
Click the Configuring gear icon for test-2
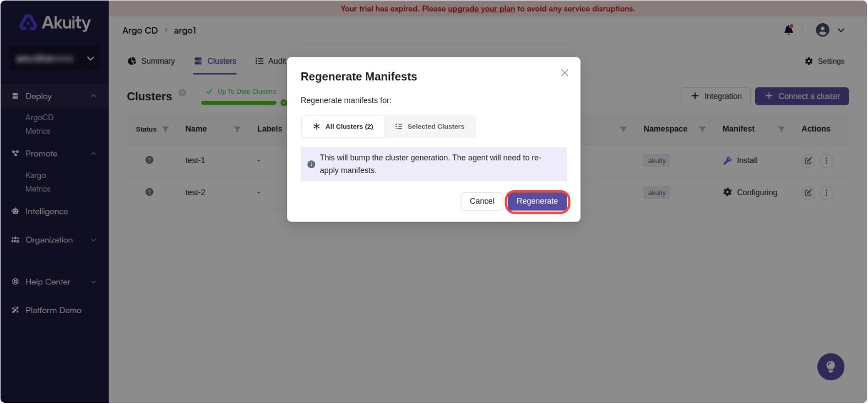[728, 192]
